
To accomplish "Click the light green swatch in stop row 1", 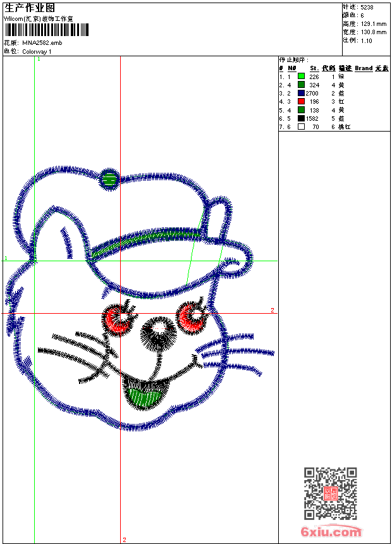I will pyautogui.click(x=301, y=77).
